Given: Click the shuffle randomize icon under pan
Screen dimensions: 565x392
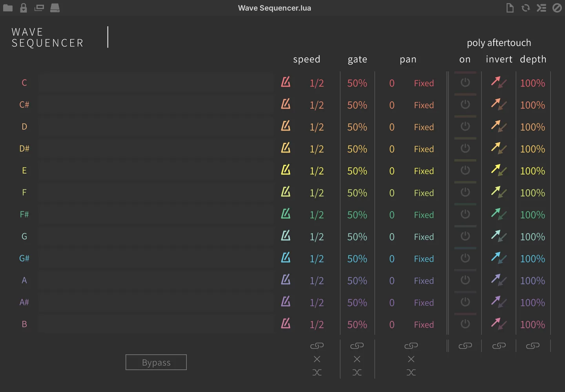Looking at the screenshot, I should (411, 372).
